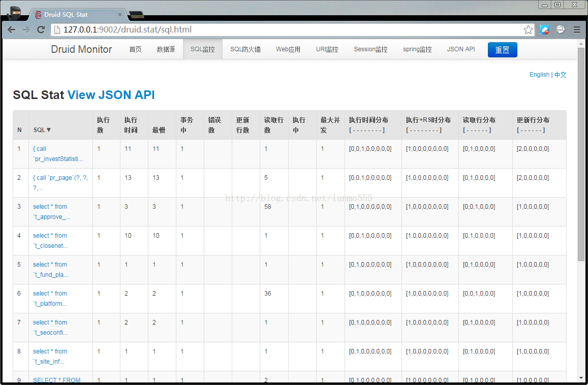
Task: Open SQL link select from t_approve_
Action: pyautogui.click(x=52, y=211)
